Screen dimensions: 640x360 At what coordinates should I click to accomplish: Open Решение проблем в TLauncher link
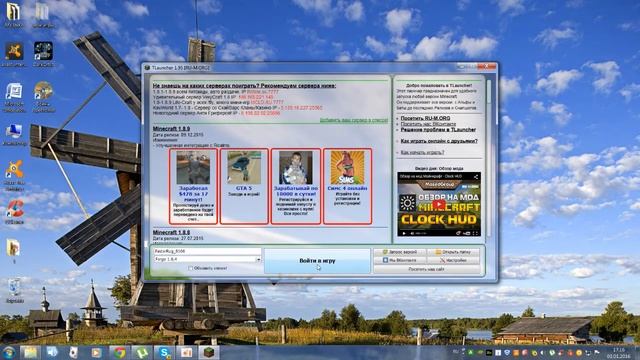[x=438, y=129]
